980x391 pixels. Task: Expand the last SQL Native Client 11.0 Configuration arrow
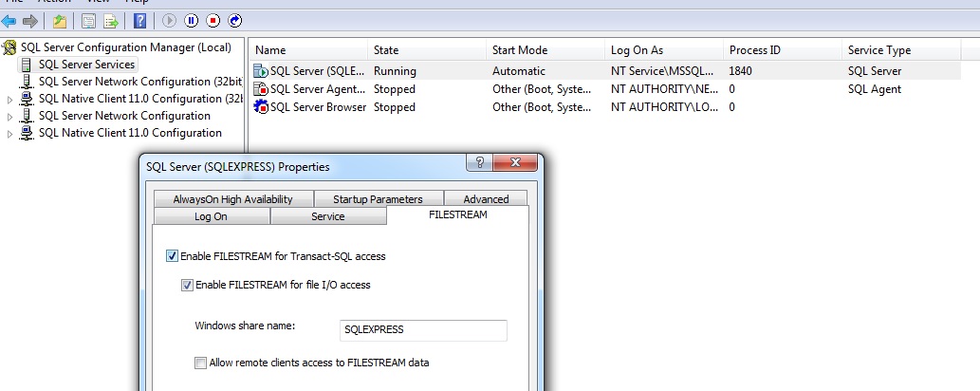tap(9, 133)
